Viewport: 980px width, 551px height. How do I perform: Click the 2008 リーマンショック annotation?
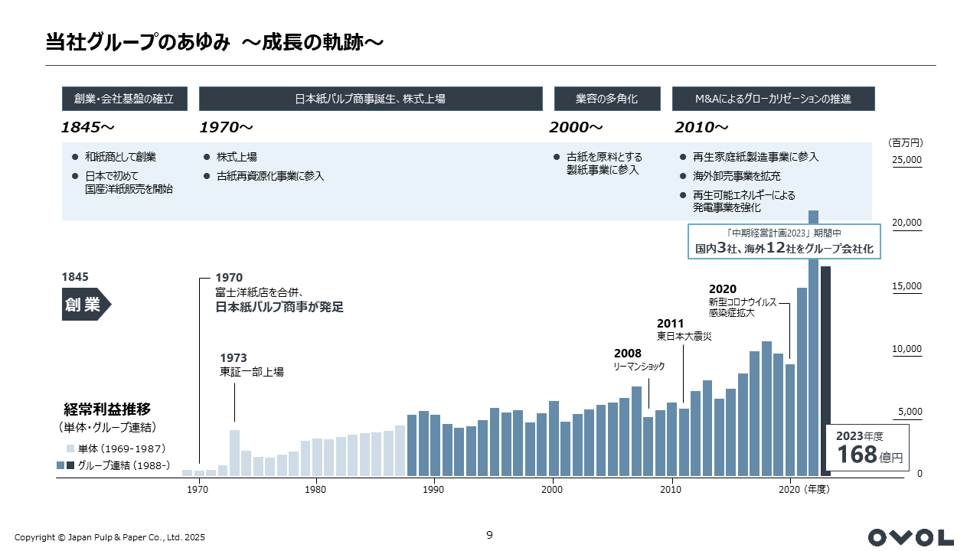(x=639, y=360)
